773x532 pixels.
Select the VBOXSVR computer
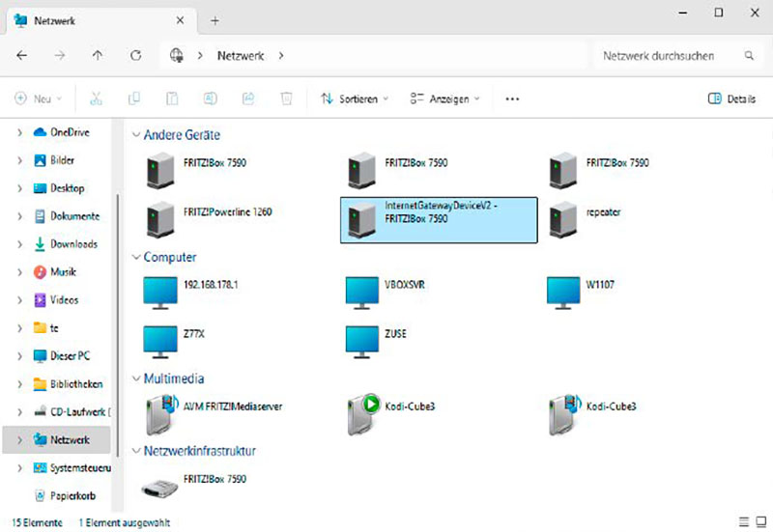click(x=386, y=293)
